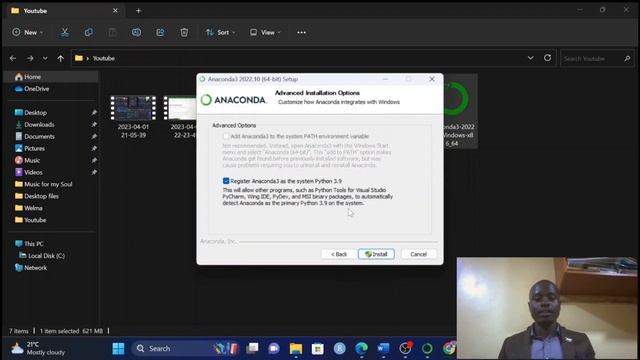Open Microsoft Word from the taskbar
Viewport: 640px width, 360px height.
(383, 348)
